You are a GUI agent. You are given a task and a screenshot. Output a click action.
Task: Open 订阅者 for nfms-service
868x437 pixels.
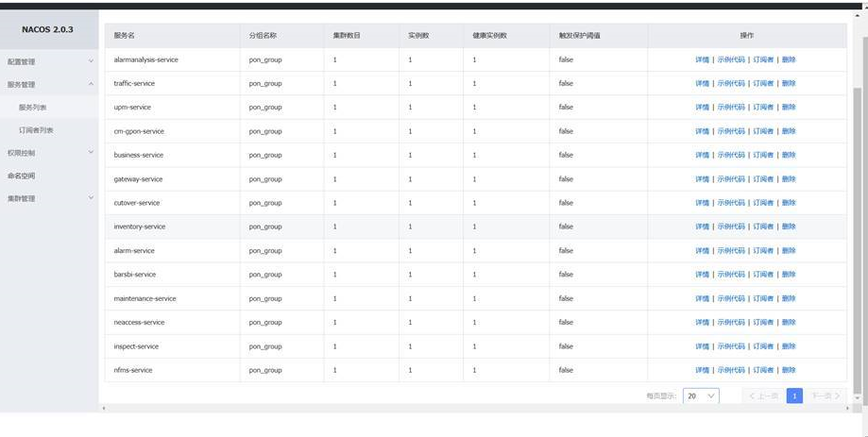click(763, 370)
